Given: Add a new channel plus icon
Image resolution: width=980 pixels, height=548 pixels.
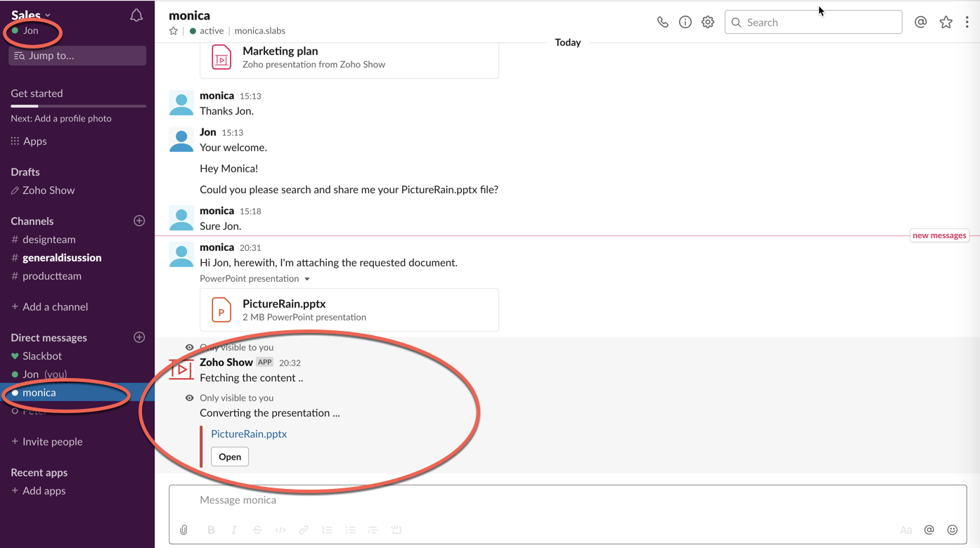Looking at the screenshot, I should point(139,221).
